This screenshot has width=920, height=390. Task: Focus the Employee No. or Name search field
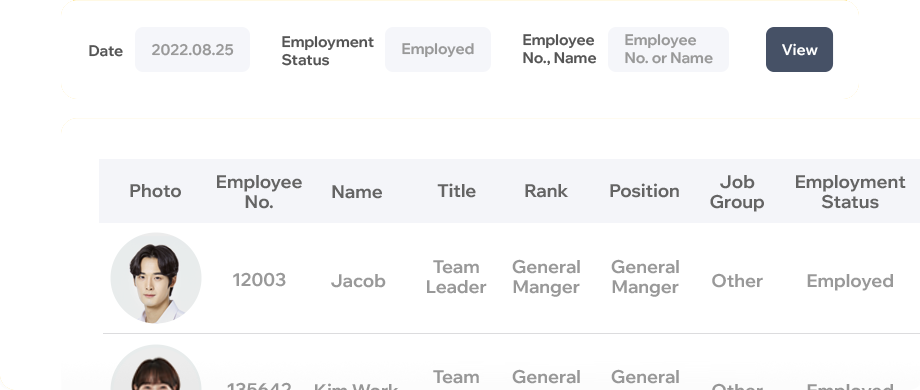point(668,50)
